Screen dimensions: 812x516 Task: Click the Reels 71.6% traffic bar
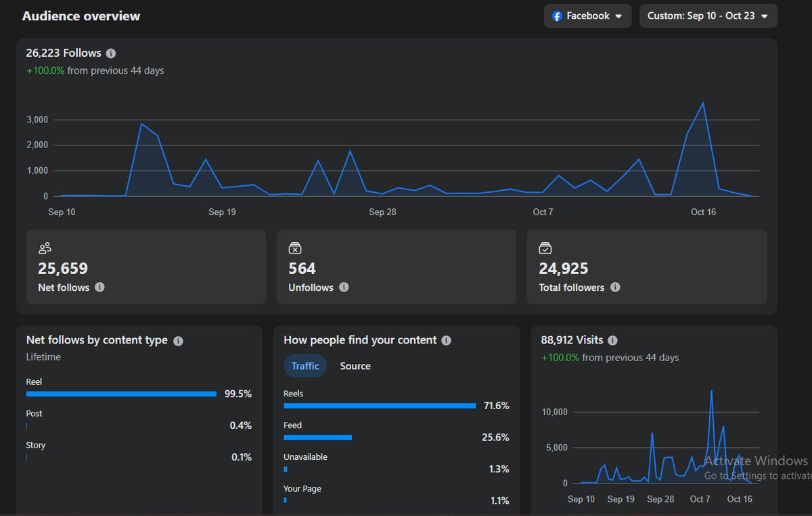tap(380, 406)
